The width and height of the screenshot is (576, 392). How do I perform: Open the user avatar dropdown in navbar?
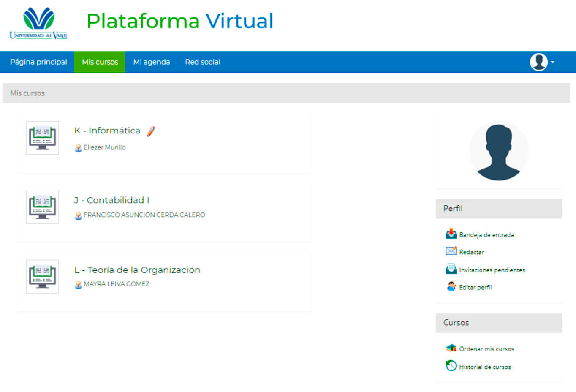coord(542,62)
